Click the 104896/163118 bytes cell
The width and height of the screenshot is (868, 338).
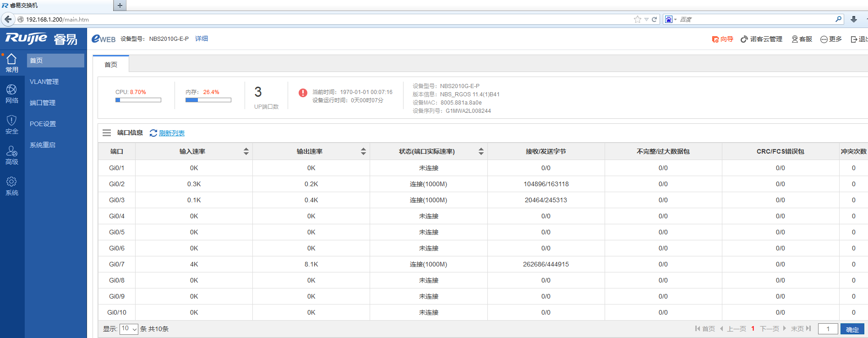click(546, 184)
